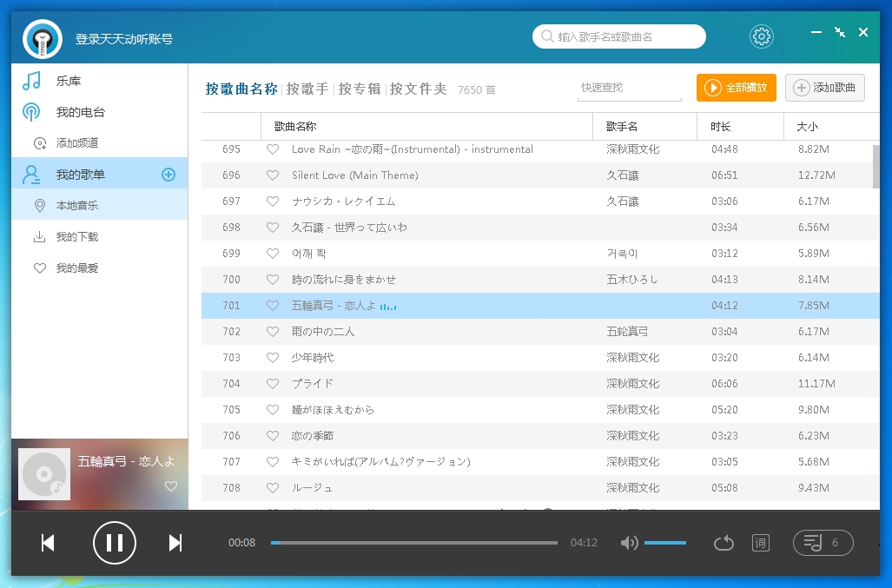Click the song list scrollbar thumb
Screen dimensions: 892x588
tap(875, 166)
